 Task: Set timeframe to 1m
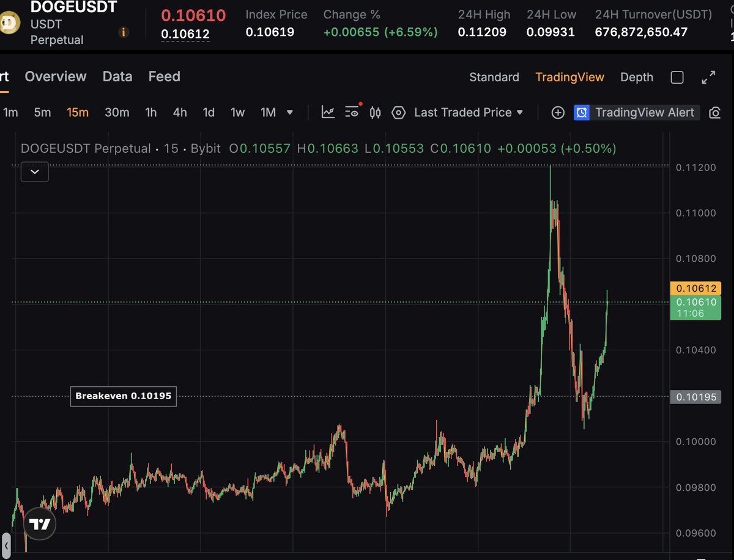click(x=10, y=112)
